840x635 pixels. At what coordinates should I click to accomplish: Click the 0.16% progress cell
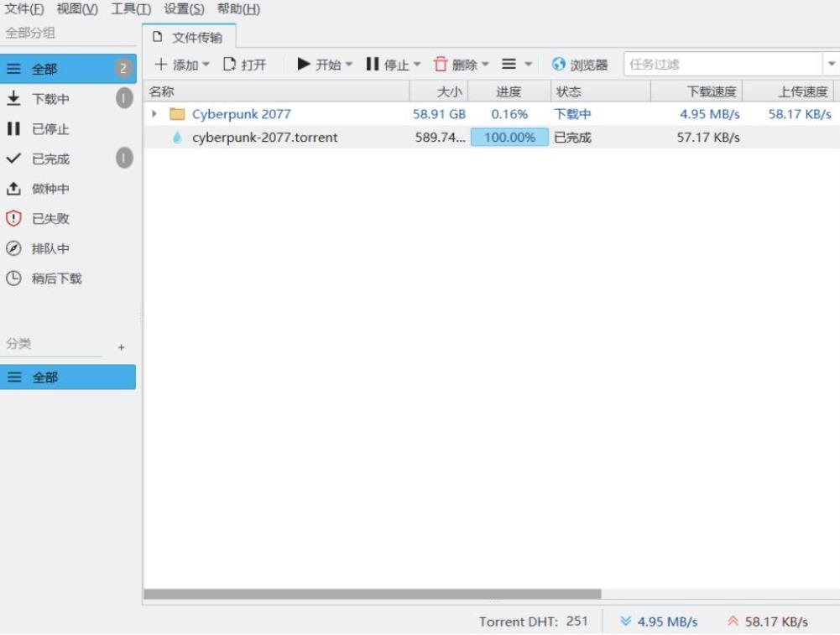pyautogui.click(x=509, y=114)
